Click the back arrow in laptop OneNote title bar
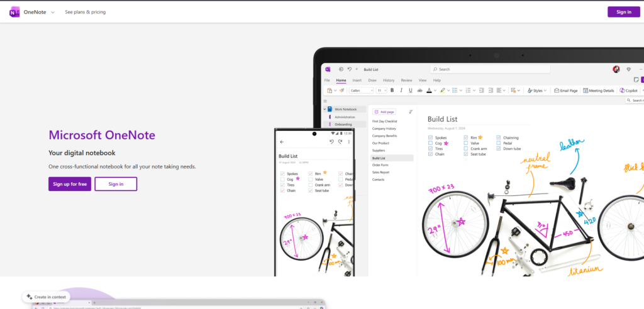This screenshot has height=309, width=644. pos(341,69)
